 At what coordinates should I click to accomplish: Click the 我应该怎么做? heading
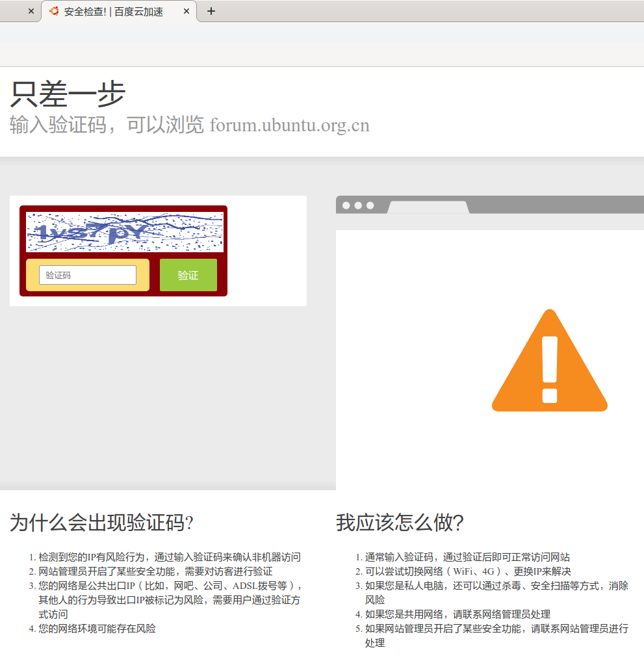click(400, 523)
